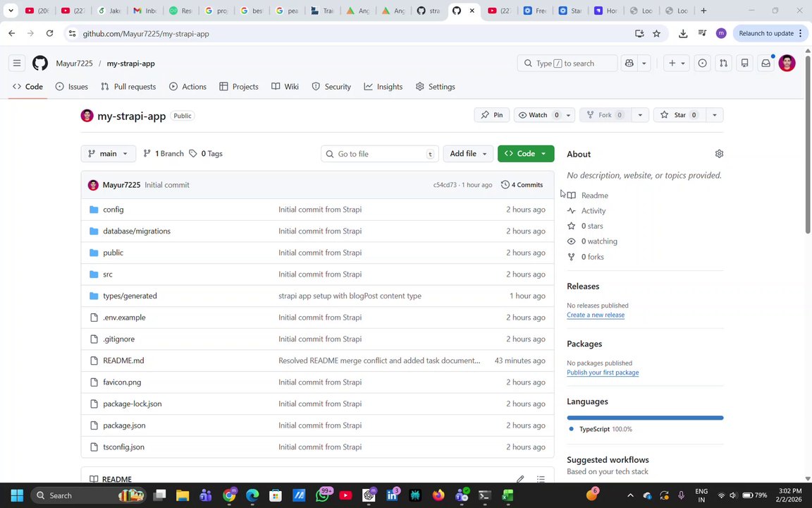The width and height of the screenshot is (812, 508).
Task: Open the user profile avatar menu
Action: click(x=787, y=64)
